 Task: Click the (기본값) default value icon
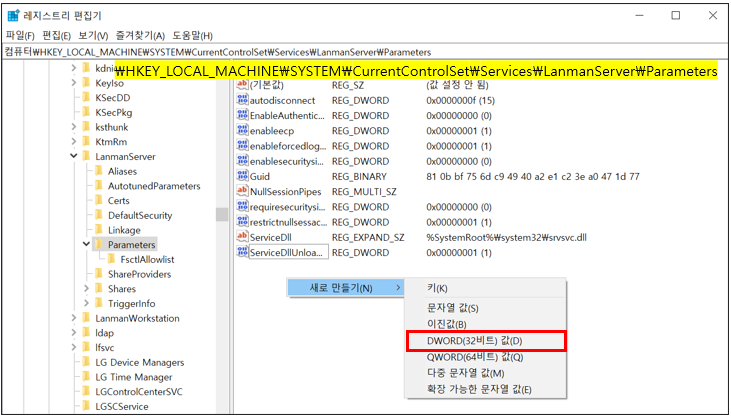pos(242,85)
